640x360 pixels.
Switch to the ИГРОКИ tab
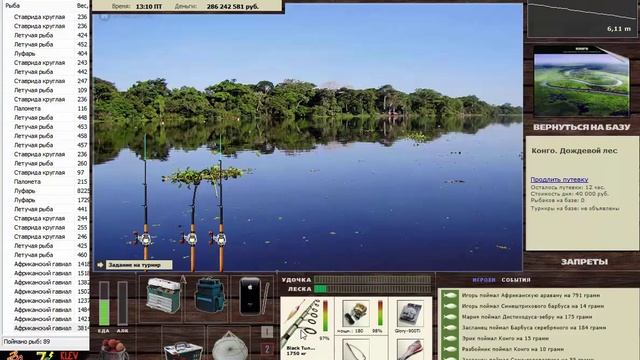pyautogui.click(x=484, y=280)
